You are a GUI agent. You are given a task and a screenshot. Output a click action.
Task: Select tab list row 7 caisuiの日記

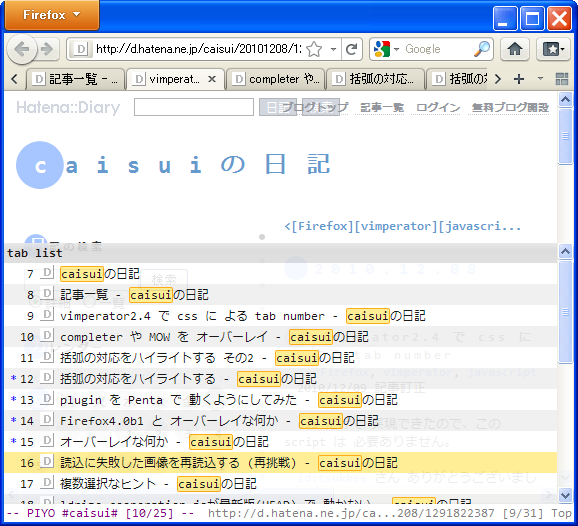pyautogui.click(x=281, y=274)
